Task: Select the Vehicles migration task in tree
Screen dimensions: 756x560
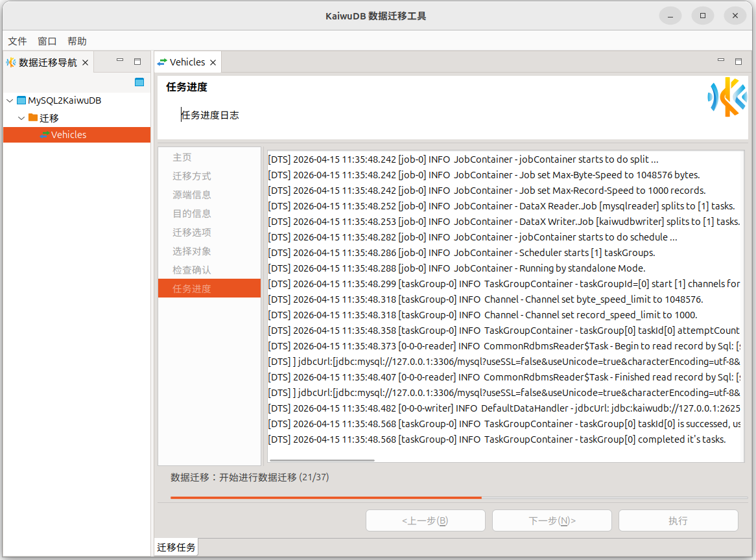Action: pos(68,135)
